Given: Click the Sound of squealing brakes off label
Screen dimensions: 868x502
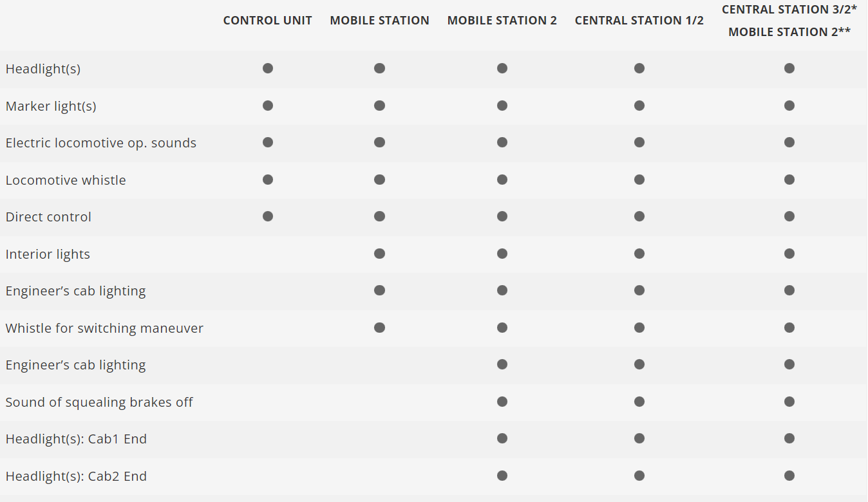Looking at the screenshot, I should click(x=99, y=402).
